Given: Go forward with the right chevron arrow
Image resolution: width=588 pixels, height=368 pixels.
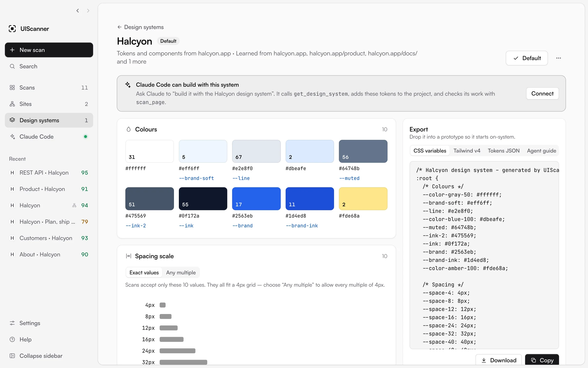Looking at the screenshot, I should click(88, 11).
